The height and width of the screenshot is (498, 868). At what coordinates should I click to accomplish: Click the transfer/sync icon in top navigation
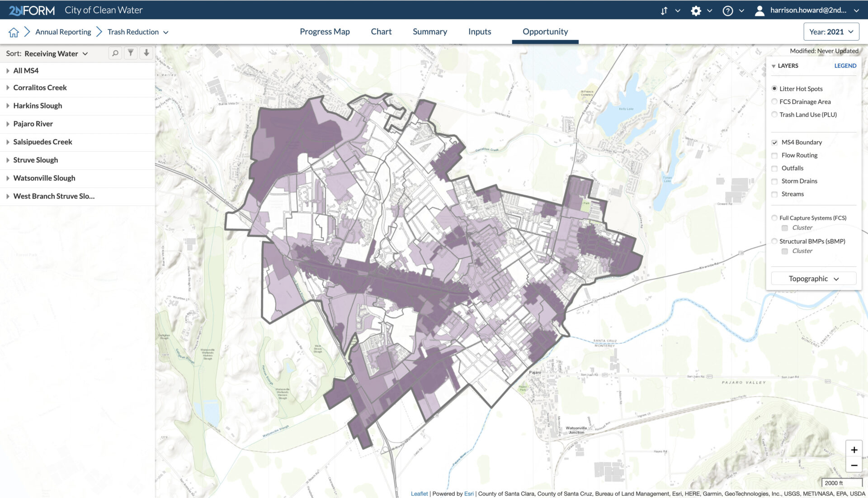(x=664, y=10)
